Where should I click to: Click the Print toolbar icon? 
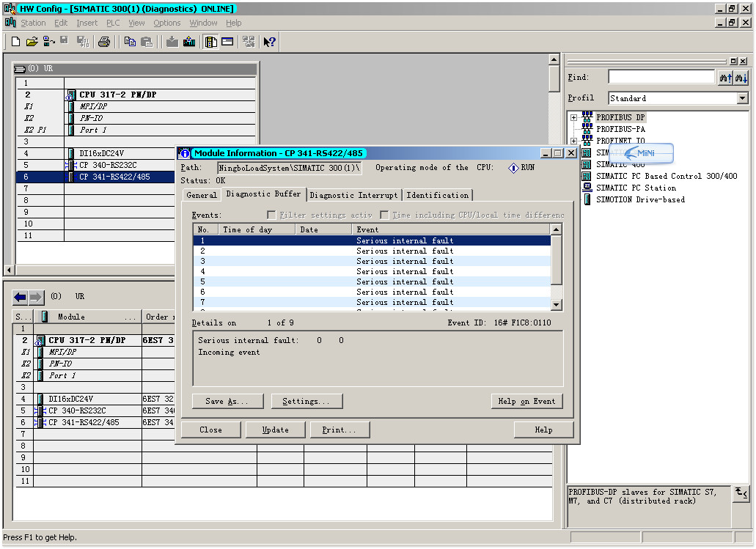coord(103,42)
